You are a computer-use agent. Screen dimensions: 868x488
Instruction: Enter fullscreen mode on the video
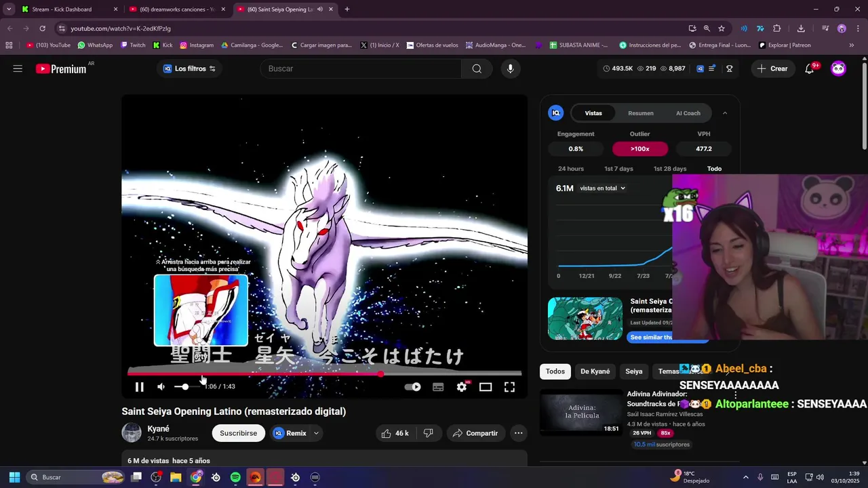point(509,387)
